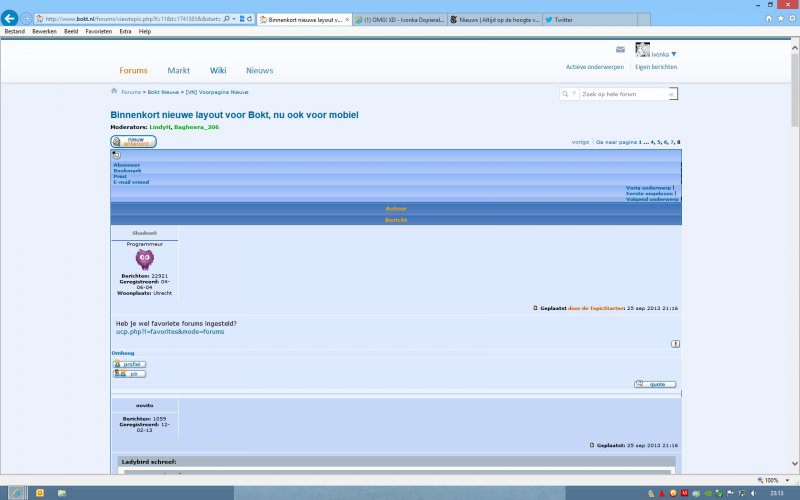Switch to the OMG! XD browser tab
This screenshot has width=800, height=500.
point(400,19)
